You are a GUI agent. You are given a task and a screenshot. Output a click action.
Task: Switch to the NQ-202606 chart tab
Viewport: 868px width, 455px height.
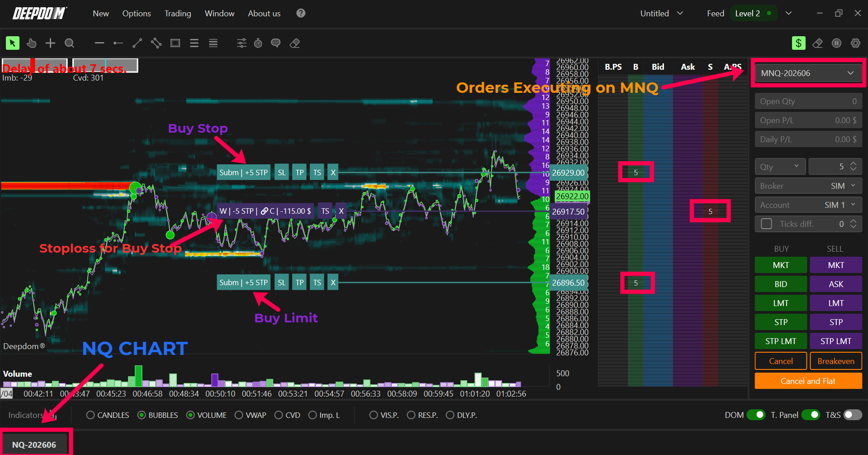[34, 444]
